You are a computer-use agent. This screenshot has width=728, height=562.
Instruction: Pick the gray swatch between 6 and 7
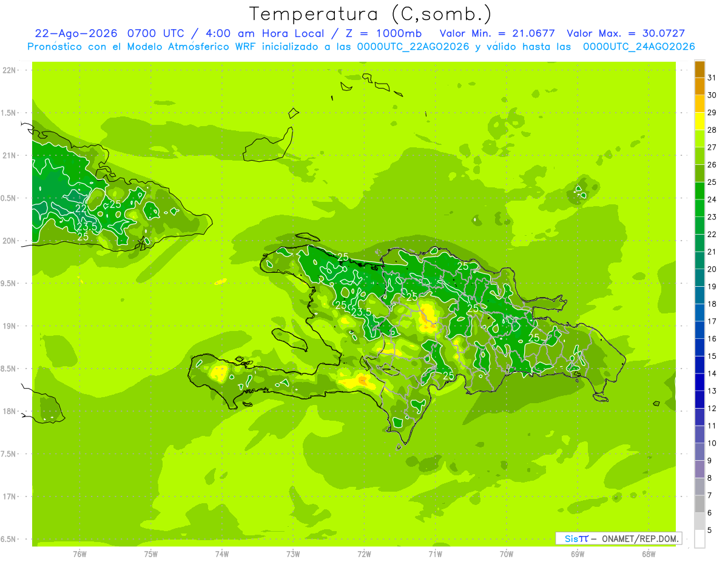(699, 504)
